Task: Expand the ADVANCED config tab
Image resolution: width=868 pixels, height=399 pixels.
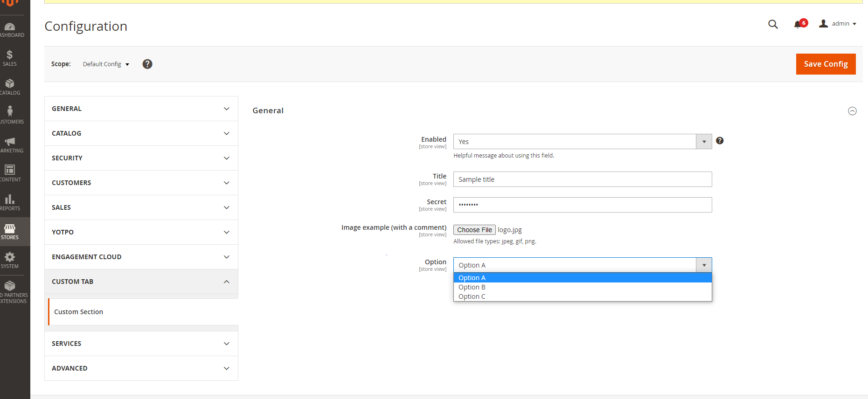Action: [x=141, y=368]
